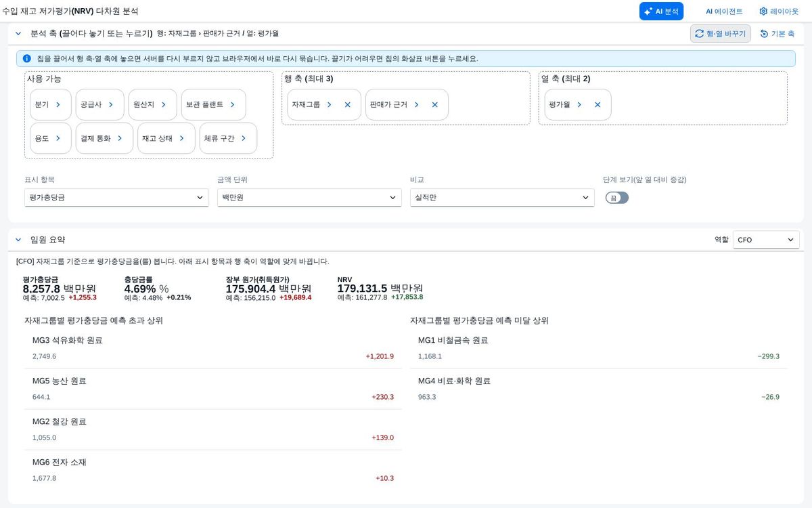This screenshot has height=508, width=812.
Task: Click MG2 철강 원료 row
Action: click(x=213, y=429)
